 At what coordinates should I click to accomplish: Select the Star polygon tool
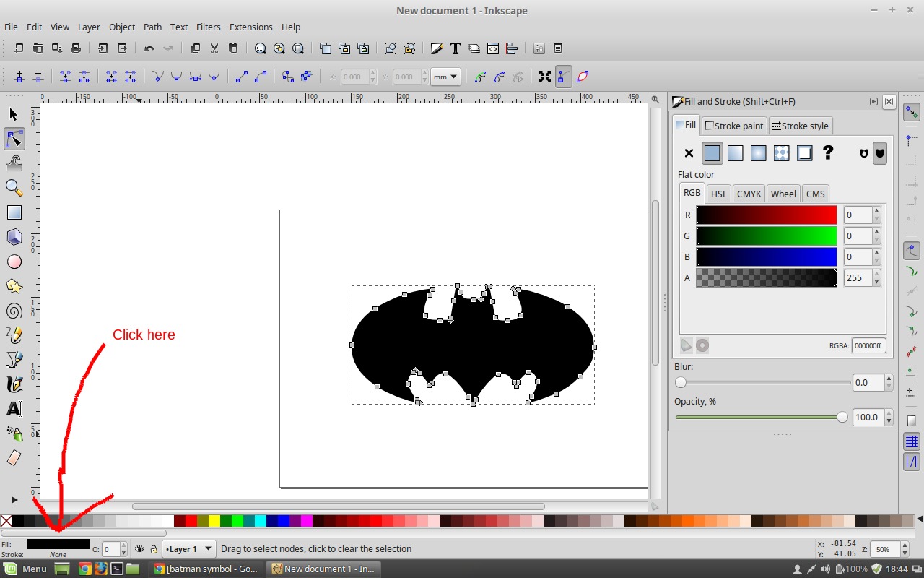tap(14, 286)
